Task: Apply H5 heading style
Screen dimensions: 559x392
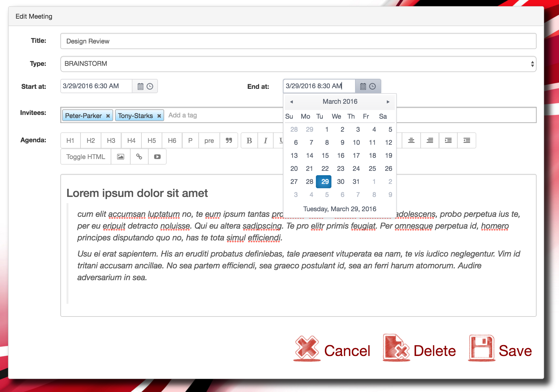Action: [152, 140]
